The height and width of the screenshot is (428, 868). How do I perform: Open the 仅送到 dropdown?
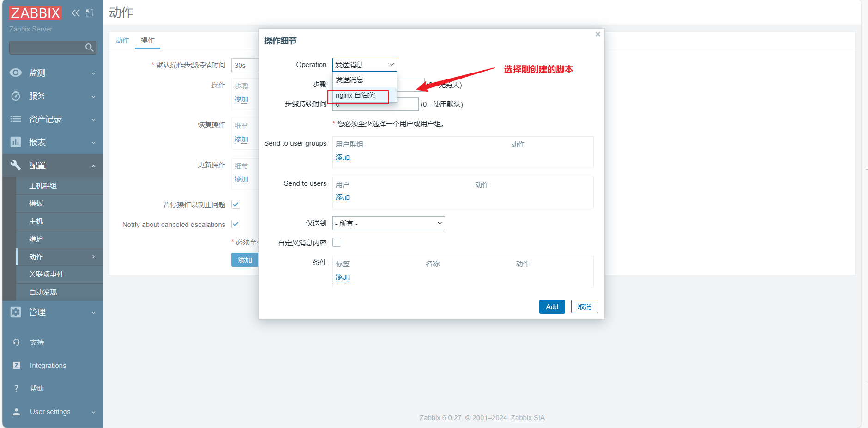(x=389, y=223)
